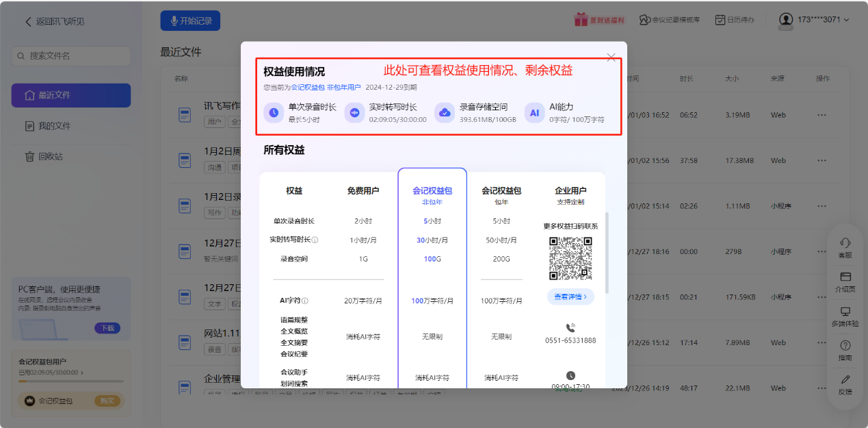The image size is (868, 428).
Task: Focus the 搜索文件名 search field
Action: pos(71,56)
